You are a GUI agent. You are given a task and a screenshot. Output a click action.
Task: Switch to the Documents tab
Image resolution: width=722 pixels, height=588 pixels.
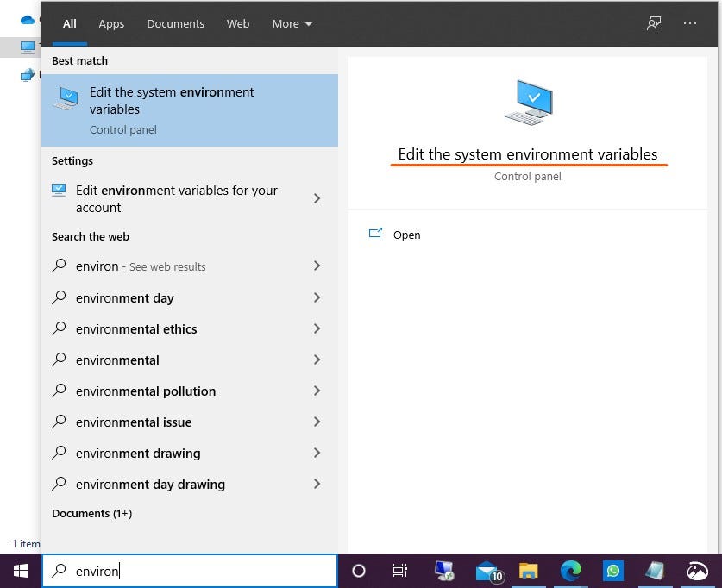pos(175,23)
